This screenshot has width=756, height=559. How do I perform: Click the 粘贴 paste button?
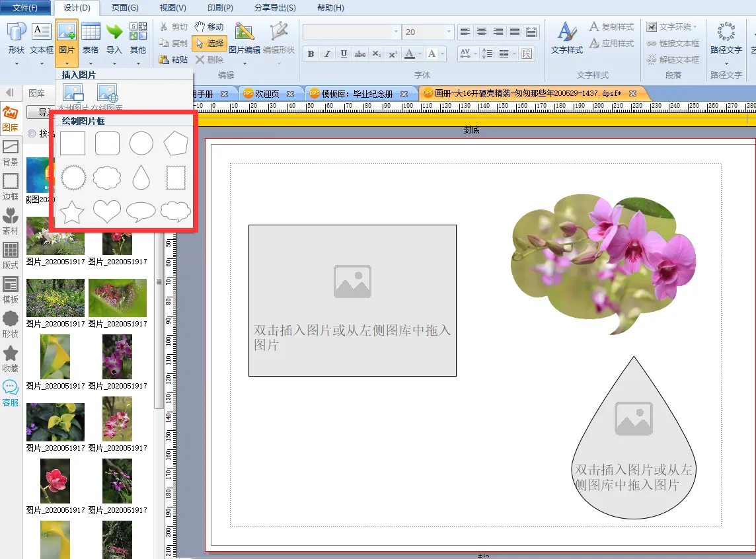coord(174,59)
